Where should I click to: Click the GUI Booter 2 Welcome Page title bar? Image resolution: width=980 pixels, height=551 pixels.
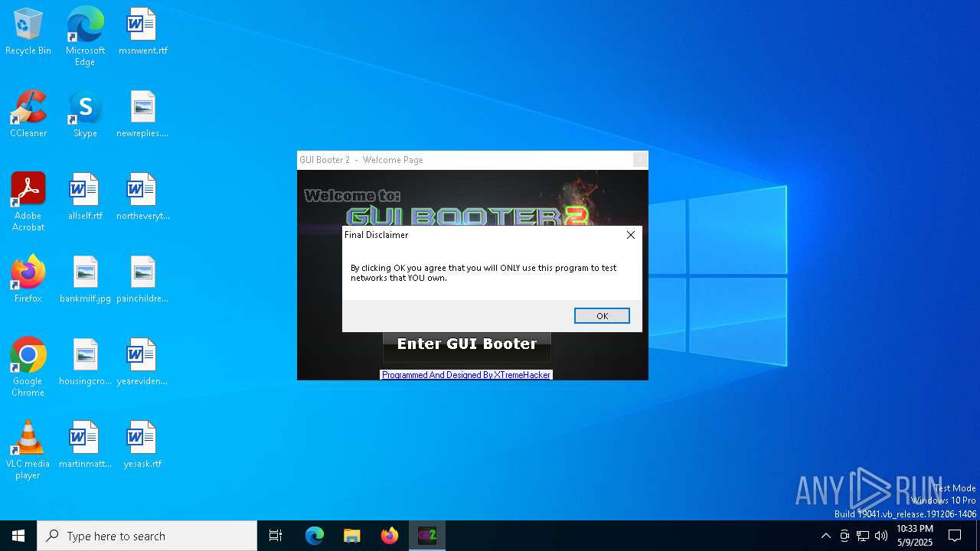click(464, 160)
